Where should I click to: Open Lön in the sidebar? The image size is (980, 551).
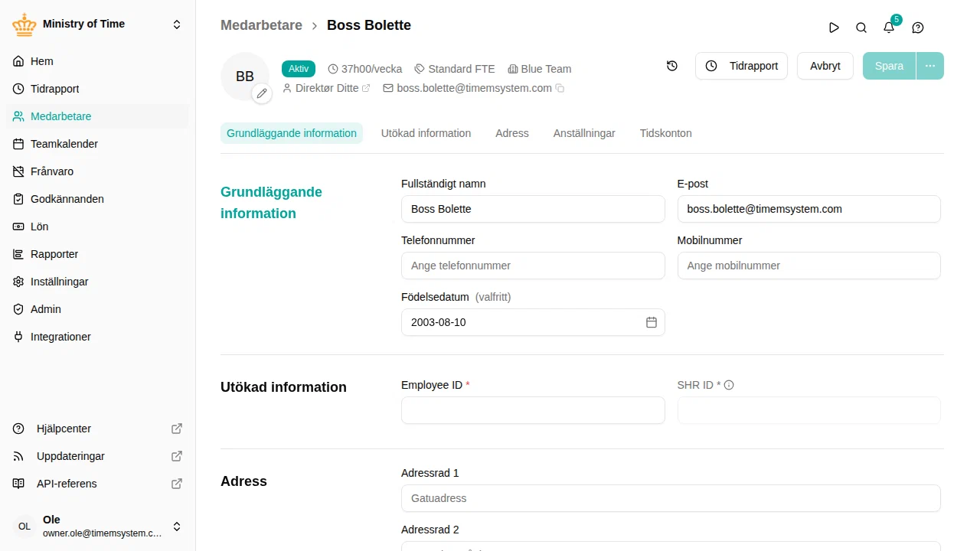click(98, 227)
